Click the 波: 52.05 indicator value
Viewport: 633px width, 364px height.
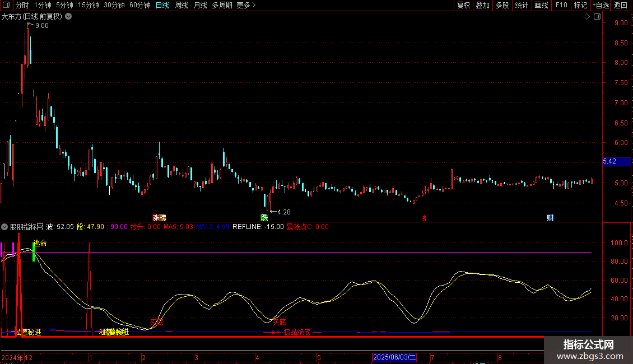coord(60,227)
